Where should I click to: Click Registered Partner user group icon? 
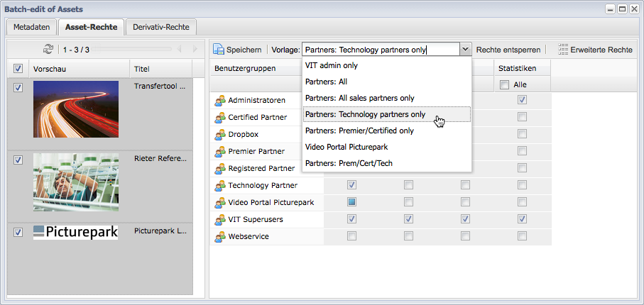220,168
